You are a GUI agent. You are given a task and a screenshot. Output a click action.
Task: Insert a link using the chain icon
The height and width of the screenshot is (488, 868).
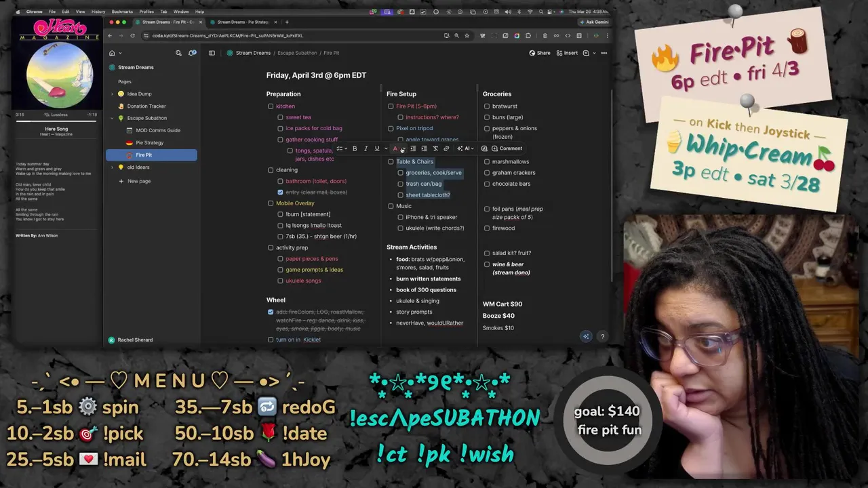click(x=446, y=148)
